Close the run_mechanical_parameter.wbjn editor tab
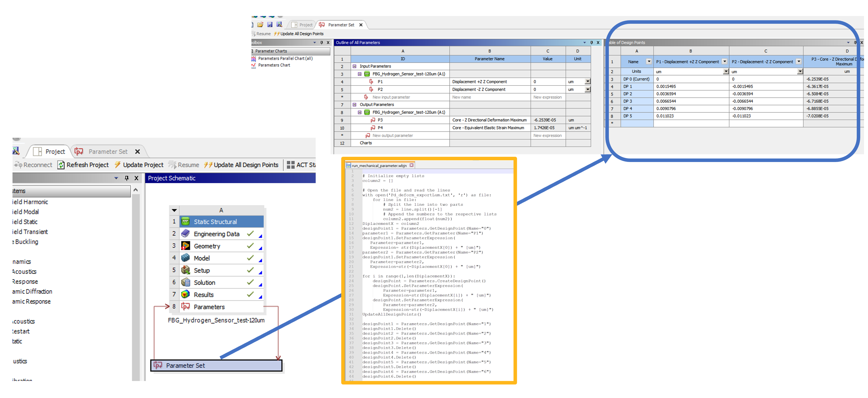The height and width of the screenshot is (398, 868). [411, 165]
